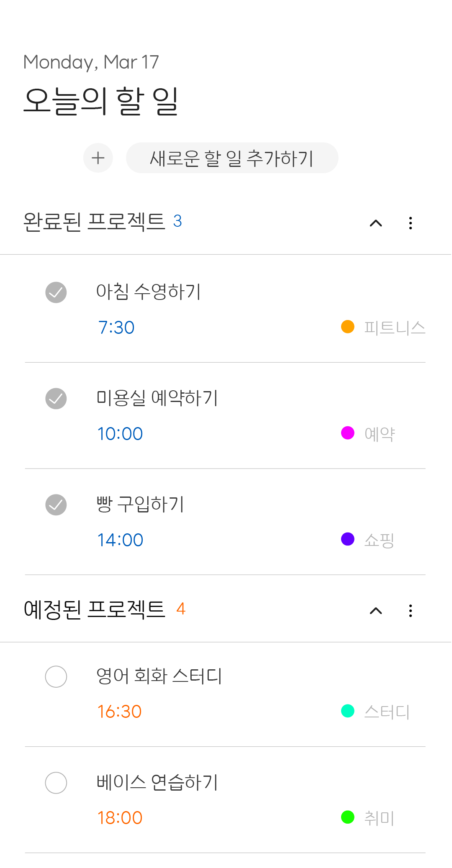
Task: Click 새로운 할 일 추가하기 button
Action: [x=232, y=158]
